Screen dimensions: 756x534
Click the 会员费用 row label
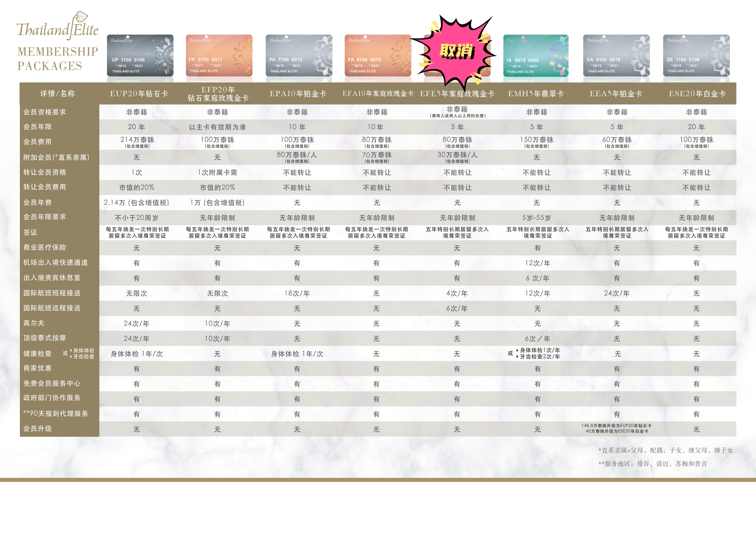(37, 142)
